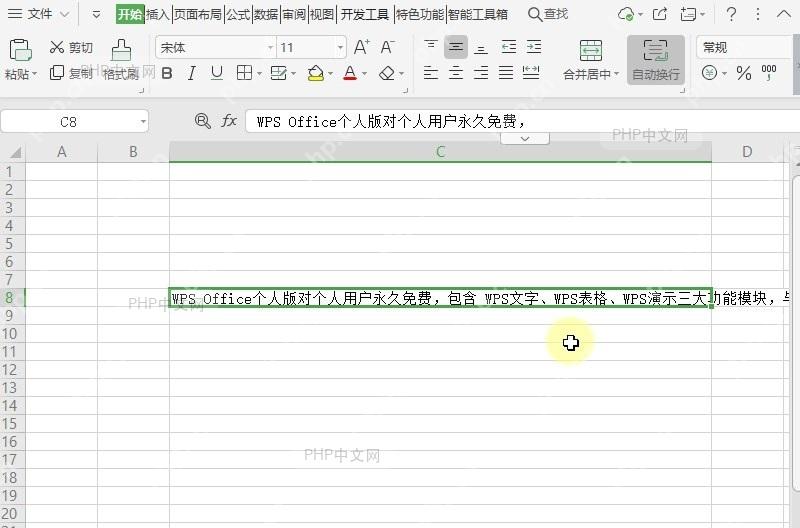Viewport: 800px width, 528px height.
Task: Align text to bottom of cell
Action: click(x=481, y=48)
